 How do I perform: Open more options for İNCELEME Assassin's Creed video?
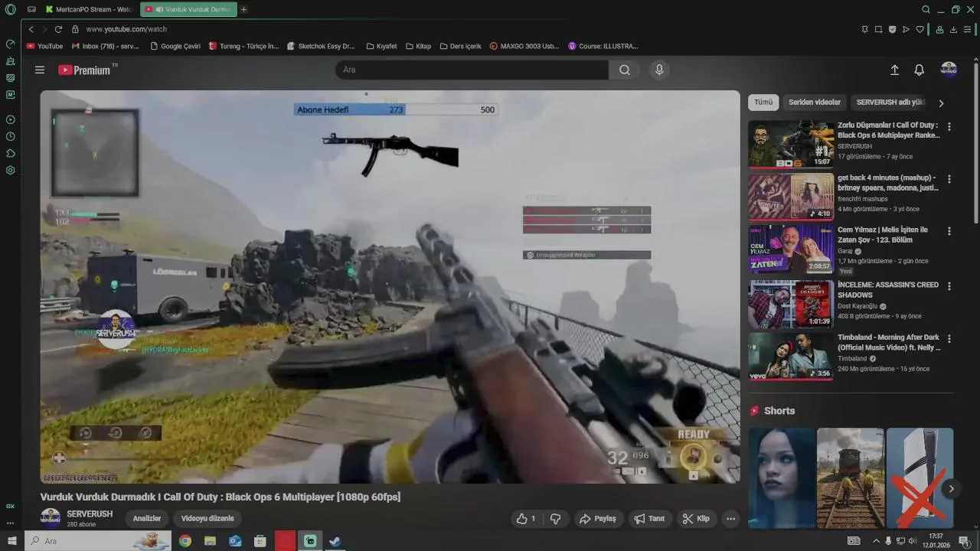[949, 286]
